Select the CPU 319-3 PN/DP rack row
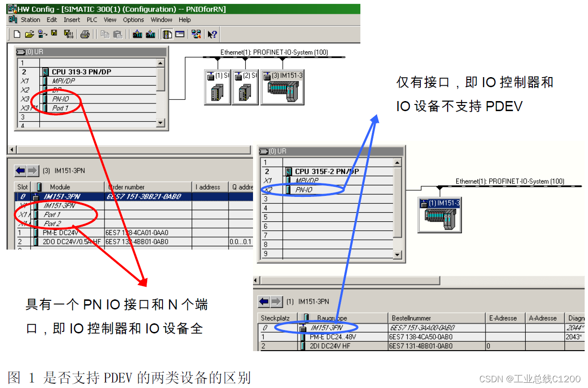The height and width of the screenshot is (388, 588). pyautogui.click(x=88, y=72)
